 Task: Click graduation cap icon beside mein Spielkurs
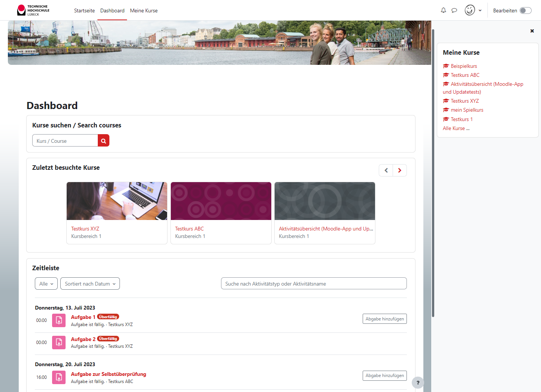point(446,110)
